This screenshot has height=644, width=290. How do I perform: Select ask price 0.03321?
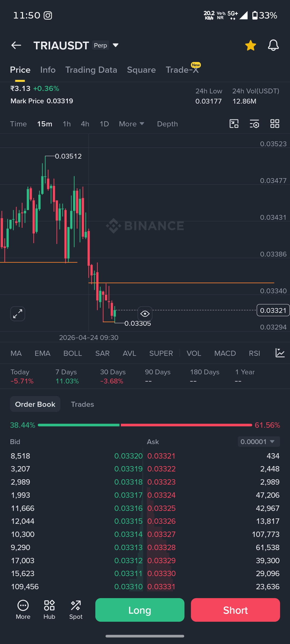(x=161, y=456)
